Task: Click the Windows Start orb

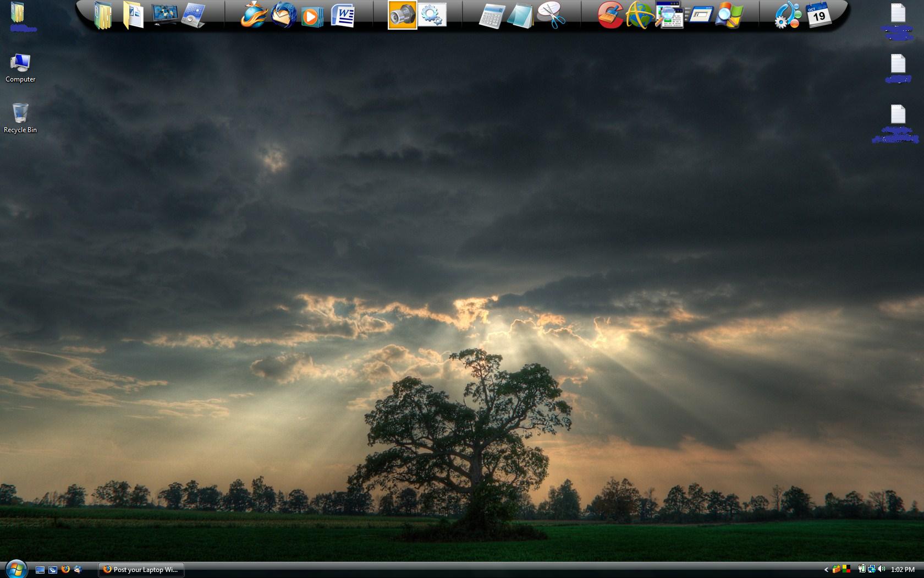Action: (x=16, y=569)
